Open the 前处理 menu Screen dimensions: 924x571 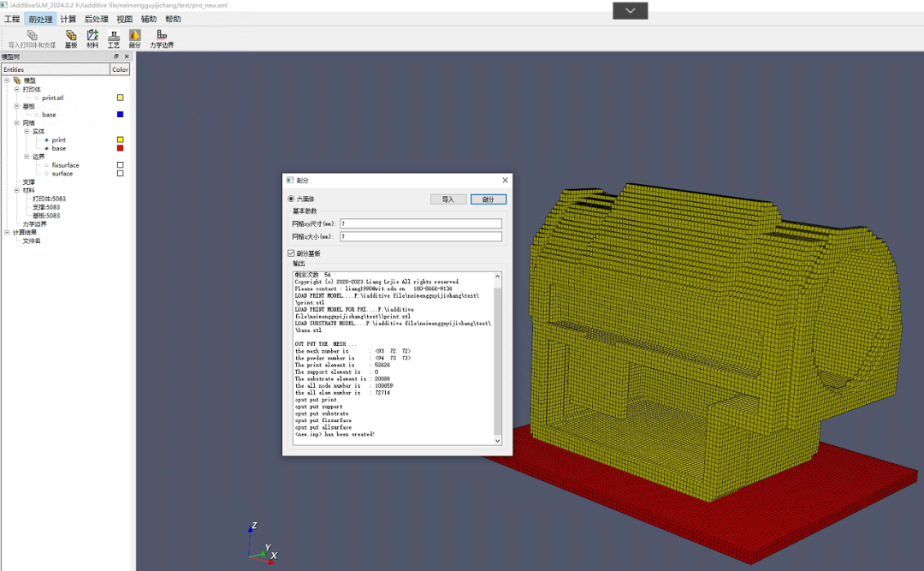point(41,19)
